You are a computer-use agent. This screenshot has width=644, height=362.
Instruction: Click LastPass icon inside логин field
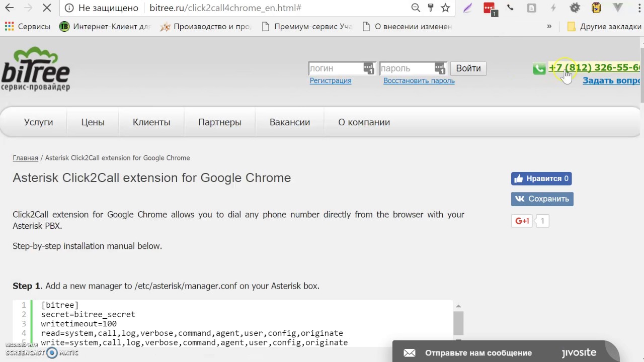tap(369, 68)
